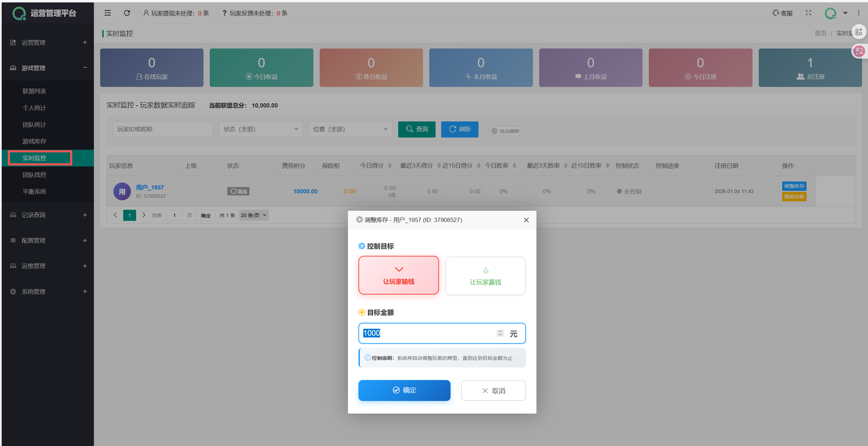
Task: Click the sidebar collapse hamburger icon
Action: (107, 13)
